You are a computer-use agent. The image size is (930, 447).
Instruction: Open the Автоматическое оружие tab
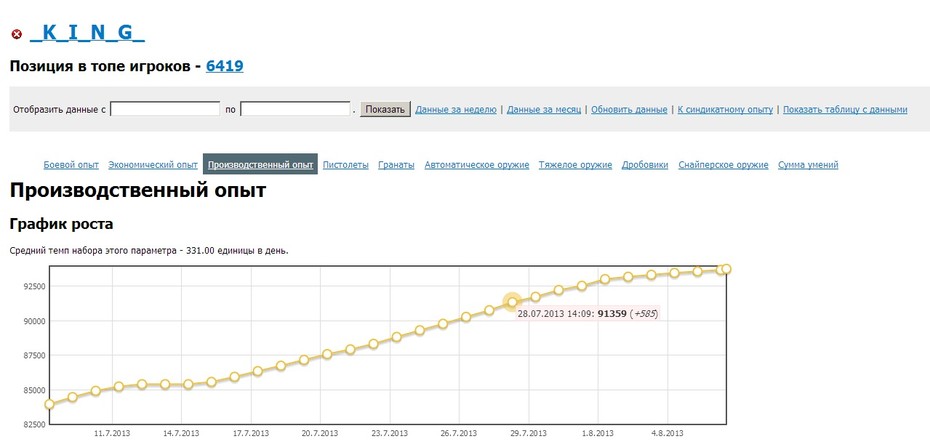[477, 165]
